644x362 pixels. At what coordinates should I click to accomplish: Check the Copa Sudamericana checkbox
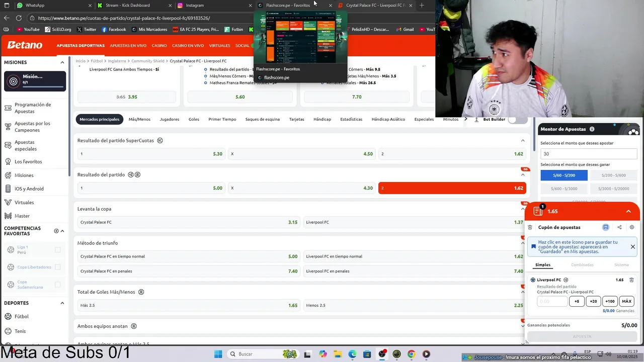pos(57,285)
